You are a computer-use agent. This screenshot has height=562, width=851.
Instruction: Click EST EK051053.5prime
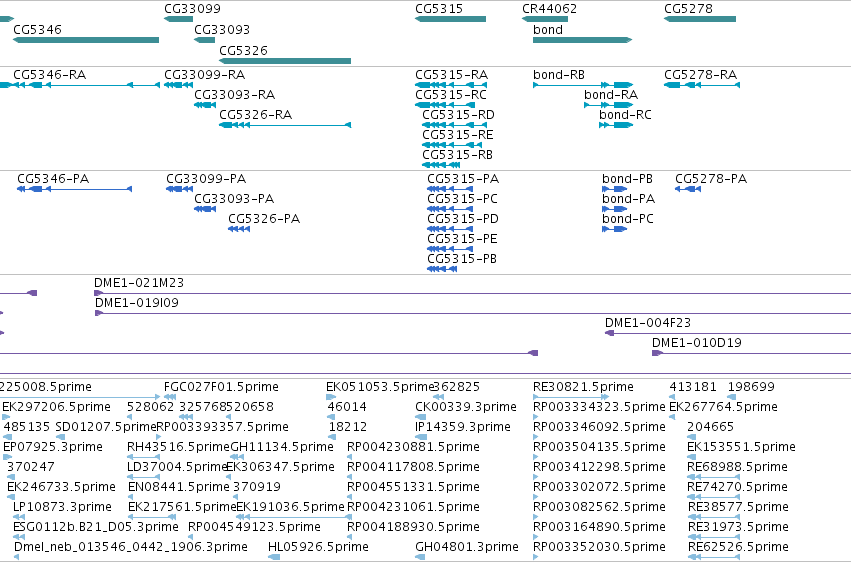tap(379, 387)
